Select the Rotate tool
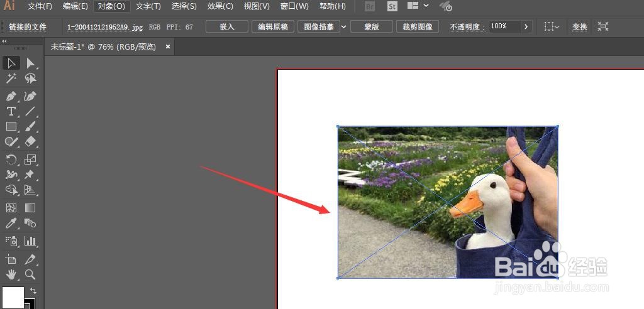This screenshot has width=644, height=309. (11, 160)
